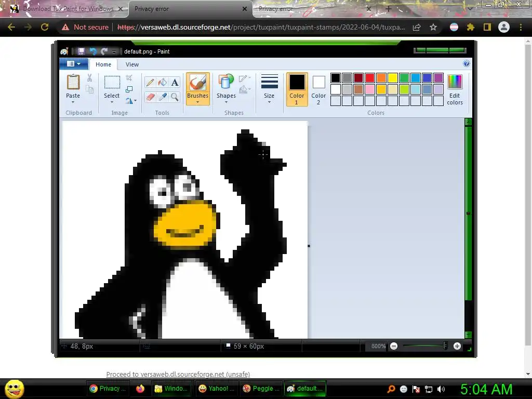
Task: Click the Redo arrow in quick access toolbar
Action: [104, 51]
